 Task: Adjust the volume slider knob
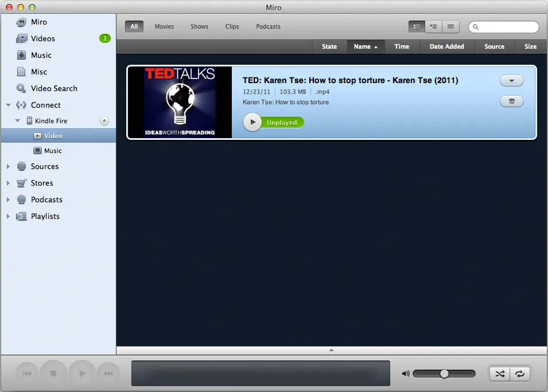[444, 374]
